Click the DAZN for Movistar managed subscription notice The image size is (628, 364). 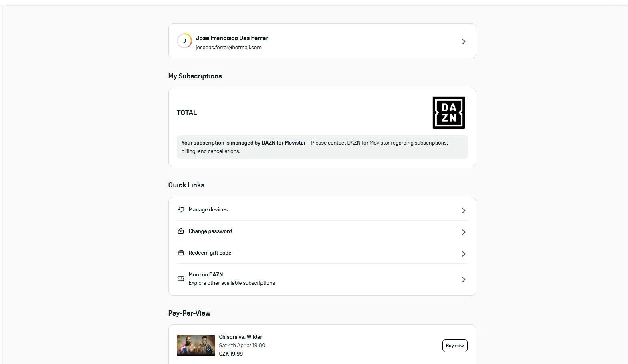(x=322, y=147)
